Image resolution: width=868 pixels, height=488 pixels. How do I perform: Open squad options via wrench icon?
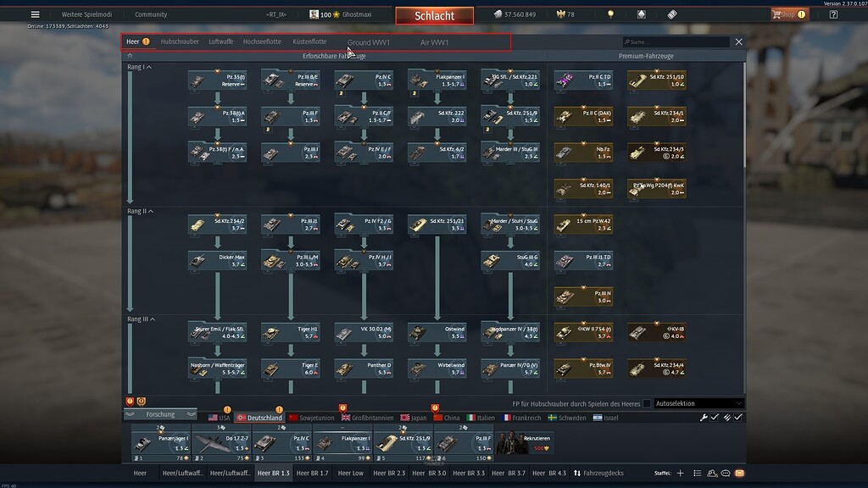click(704, 416)
